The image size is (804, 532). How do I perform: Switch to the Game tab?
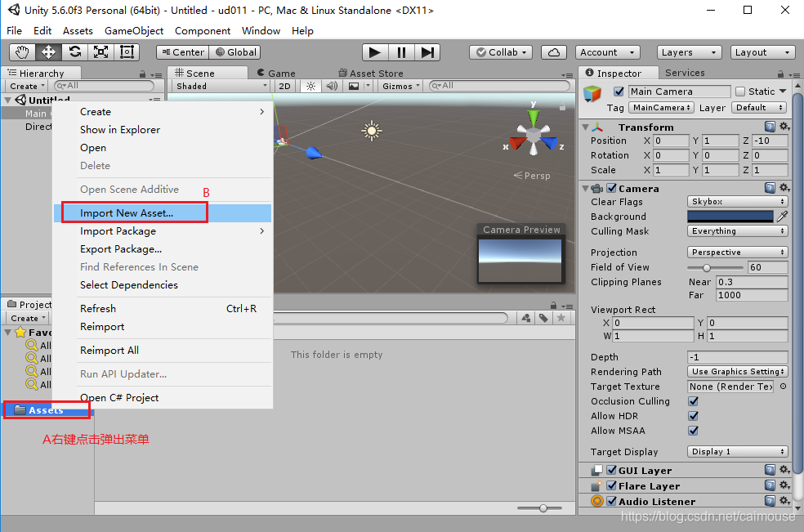point(276,73)
